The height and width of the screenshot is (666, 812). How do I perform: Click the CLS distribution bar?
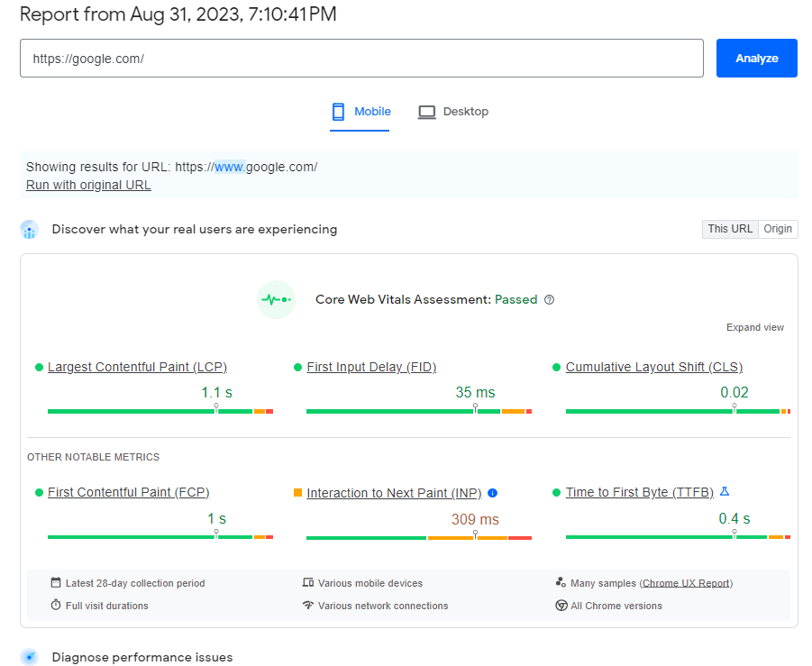click(x=678, y=411)
